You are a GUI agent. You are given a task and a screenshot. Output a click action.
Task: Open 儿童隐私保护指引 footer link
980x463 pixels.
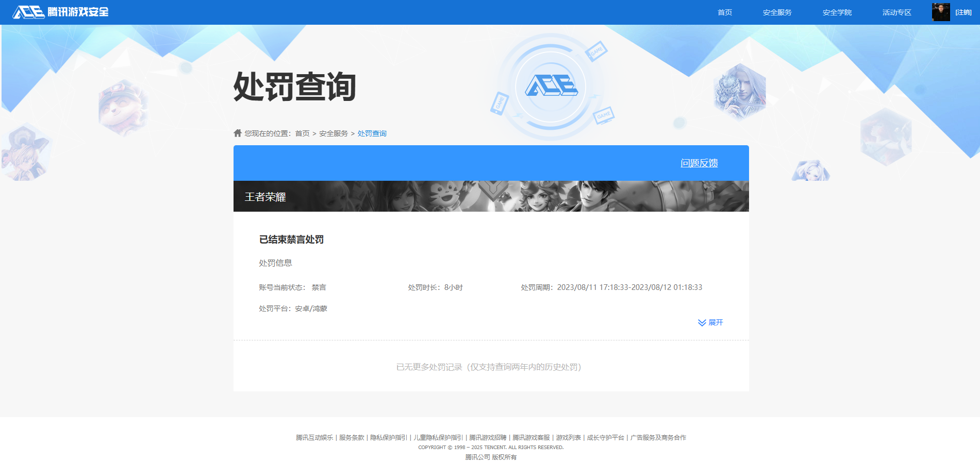click(438, 438)
